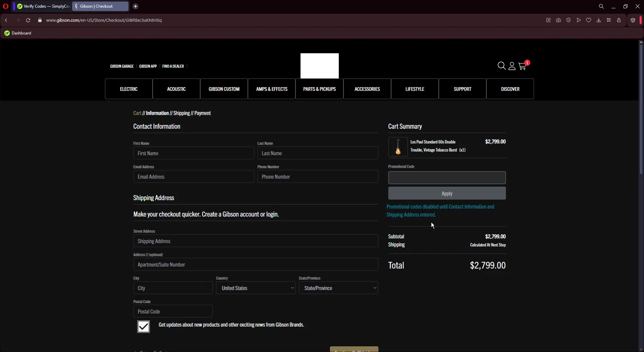The height and width of the screenshot is (352, 644).
Task: Click the Gibson Garage link
Action: pos(122,66)
